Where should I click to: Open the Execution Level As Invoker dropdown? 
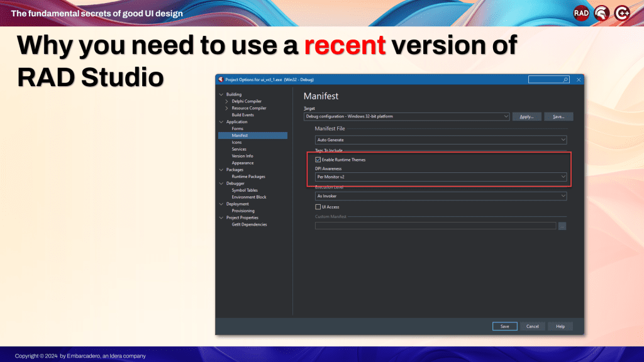441,196
